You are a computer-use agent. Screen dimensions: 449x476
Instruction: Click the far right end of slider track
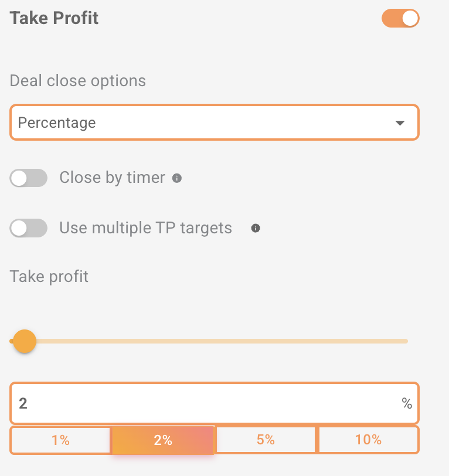click(x=405, y=341)
